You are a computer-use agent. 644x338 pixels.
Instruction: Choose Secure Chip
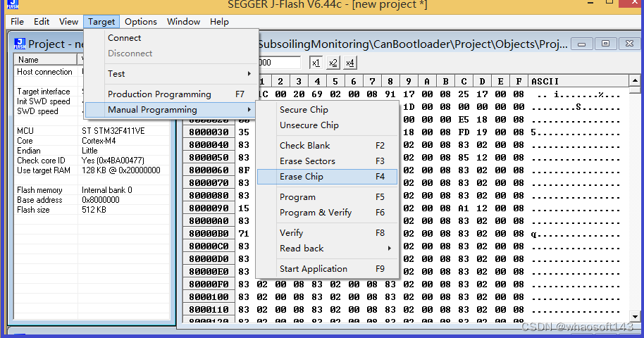328,110
